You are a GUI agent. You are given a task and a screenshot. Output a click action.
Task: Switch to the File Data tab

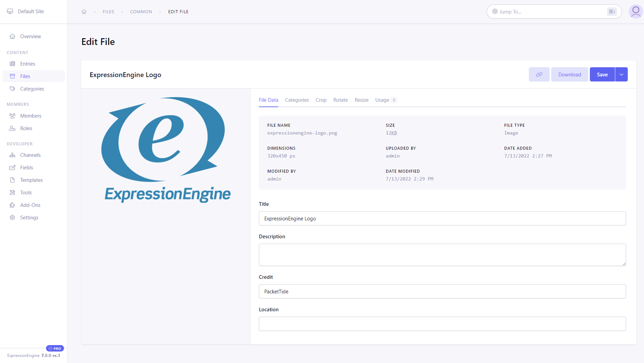268,100
